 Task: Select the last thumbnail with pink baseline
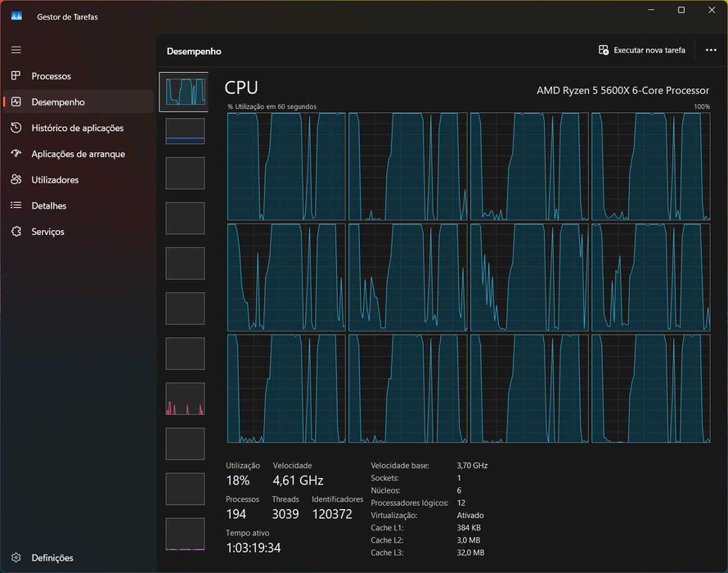tap(185, 534)
